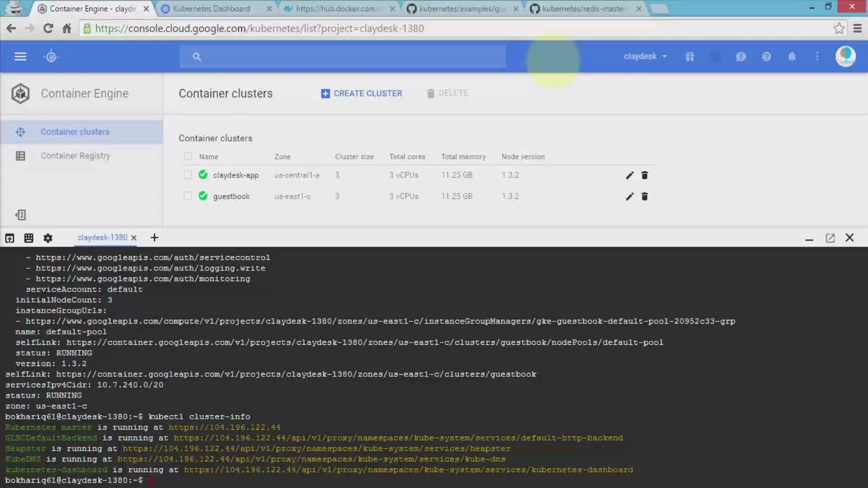Click the Cloud Console home logo icon
The width and height of the screenshot is (868, 488).
tap(51, 56)
